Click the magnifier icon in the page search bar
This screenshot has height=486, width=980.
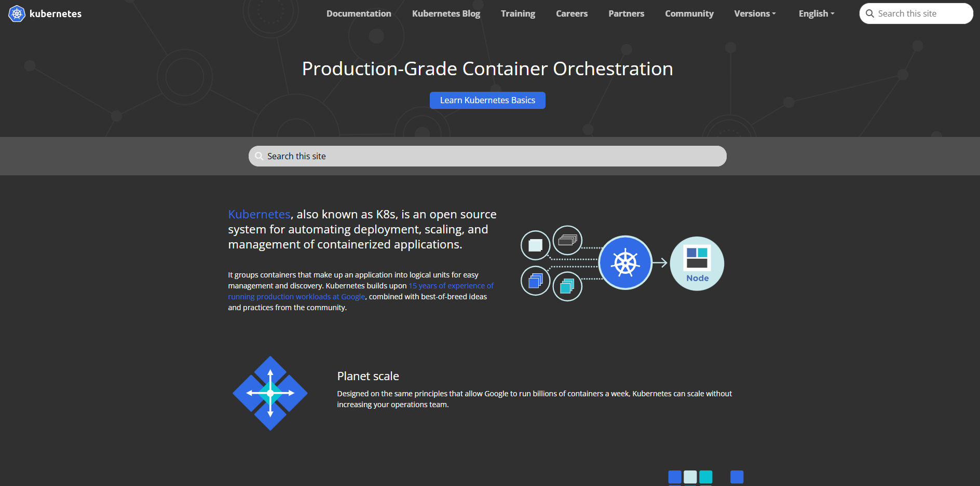click(259, 156)
